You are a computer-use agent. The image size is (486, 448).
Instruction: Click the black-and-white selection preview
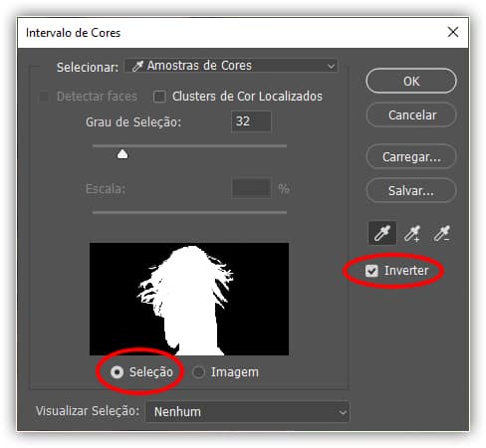coord(189,299)
